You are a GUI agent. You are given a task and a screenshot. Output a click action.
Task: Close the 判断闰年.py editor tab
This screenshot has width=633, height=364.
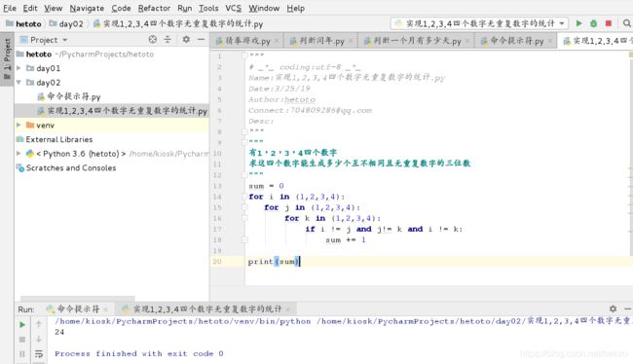point(351,41)
